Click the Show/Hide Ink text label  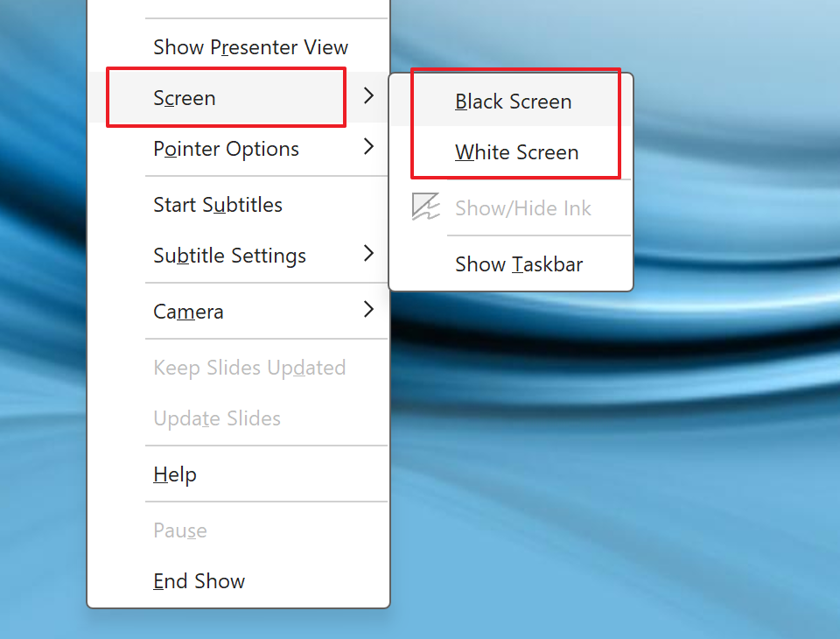click(523, 208)
